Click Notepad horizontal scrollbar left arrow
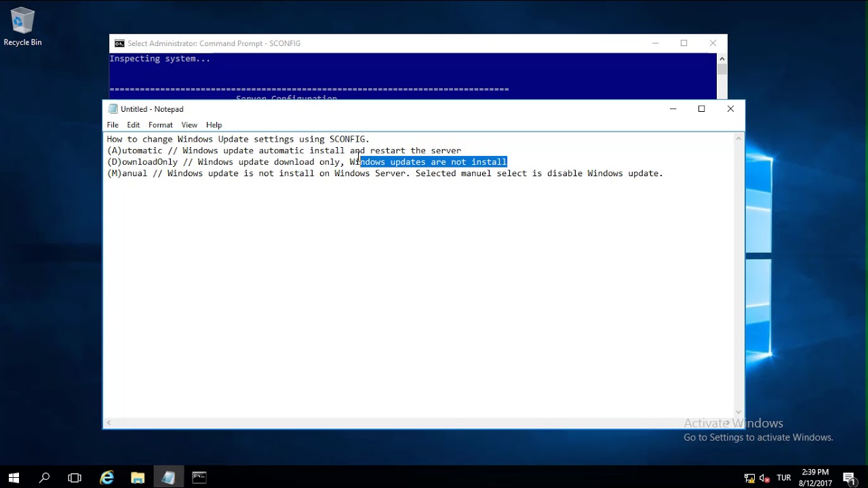The image size is (868, 488). coord(108,423)
